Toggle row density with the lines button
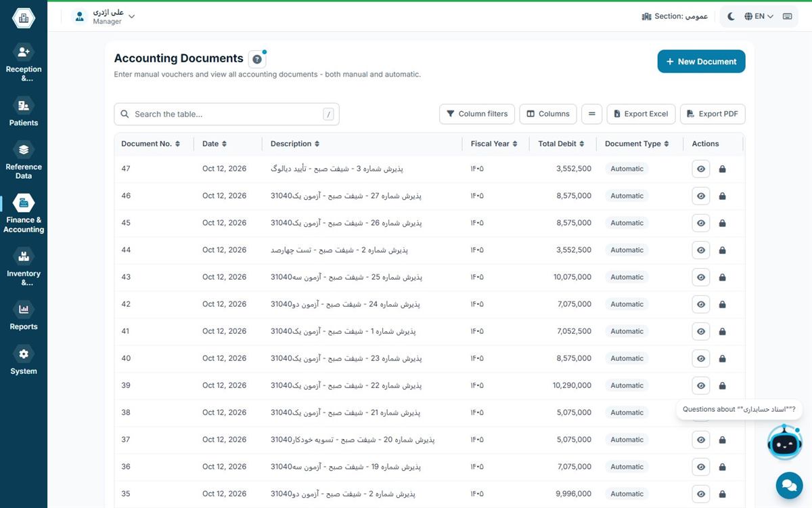This screenshot has width=812, height=508. 591,114
